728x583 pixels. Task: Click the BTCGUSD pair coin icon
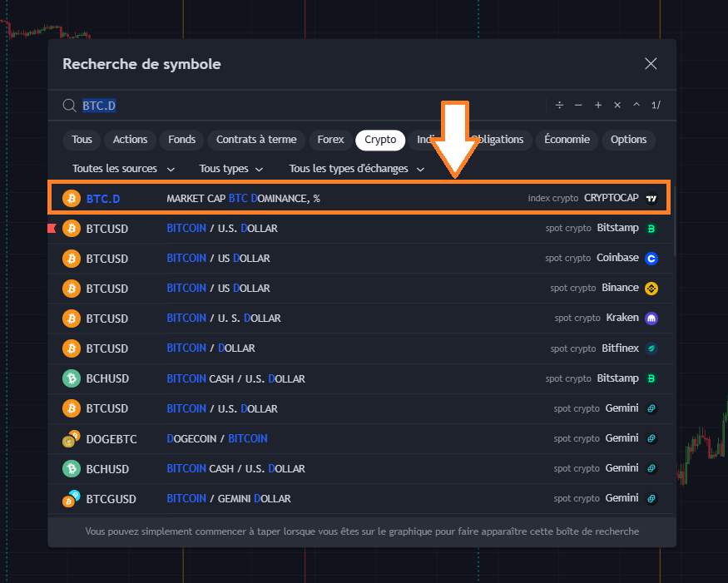(72, 499)
